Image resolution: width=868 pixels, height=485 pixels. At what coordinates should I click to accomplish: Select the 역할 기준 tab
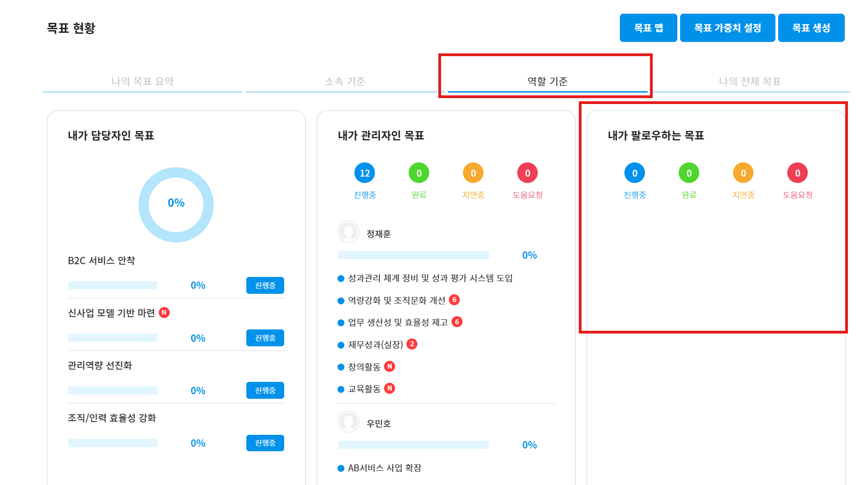(x=547, y=81)
